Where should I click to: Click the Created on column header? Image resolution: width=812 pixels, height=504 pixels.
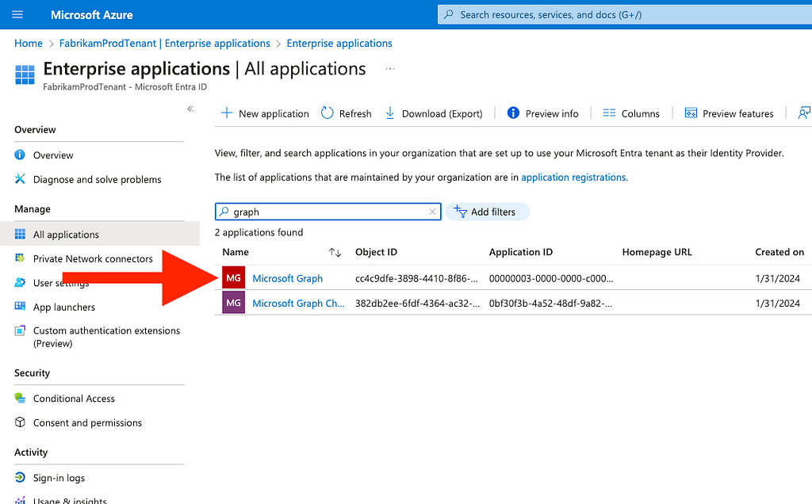[x=779, y=252]
